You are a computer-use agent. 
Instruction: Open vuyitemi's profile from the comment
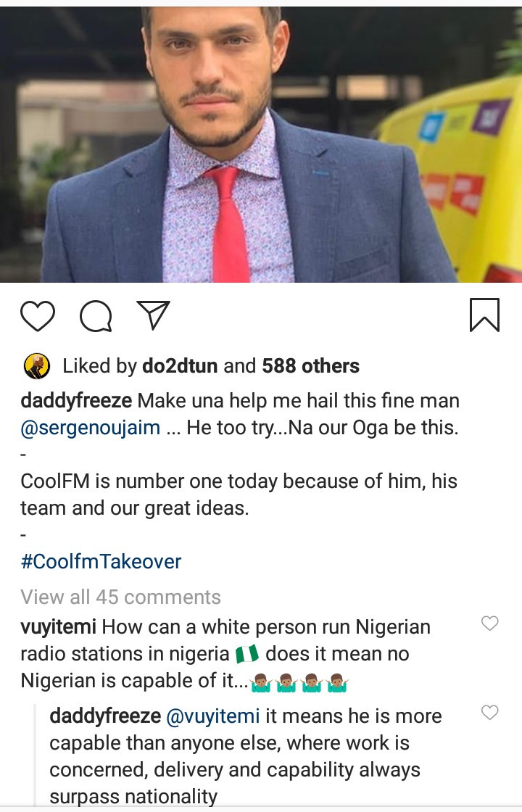click(x=59, y=626)
